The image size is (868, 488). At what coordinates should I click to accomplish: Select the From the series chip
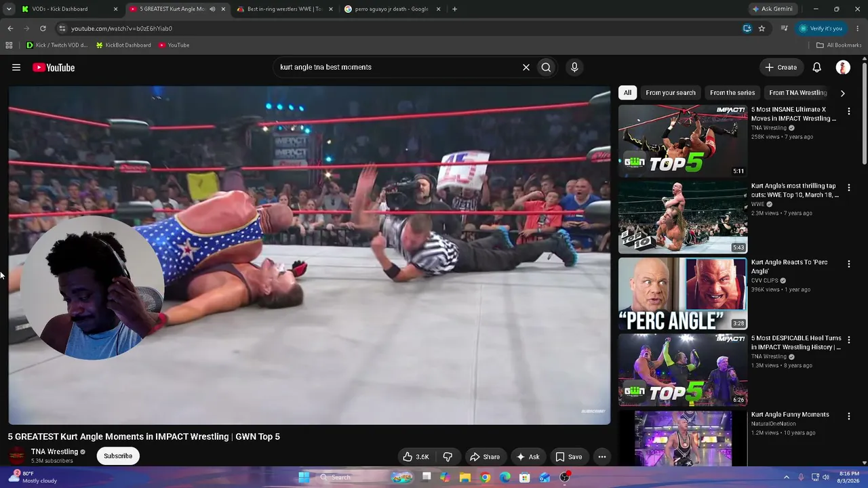tap(732, 93)
